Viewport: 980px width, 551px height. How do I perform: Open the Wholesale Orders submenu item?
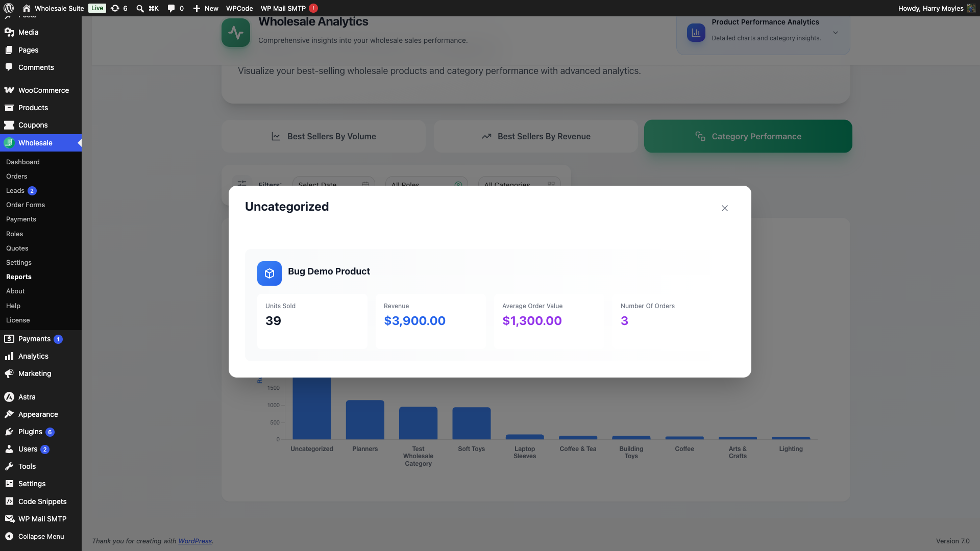tap(17, 176)
